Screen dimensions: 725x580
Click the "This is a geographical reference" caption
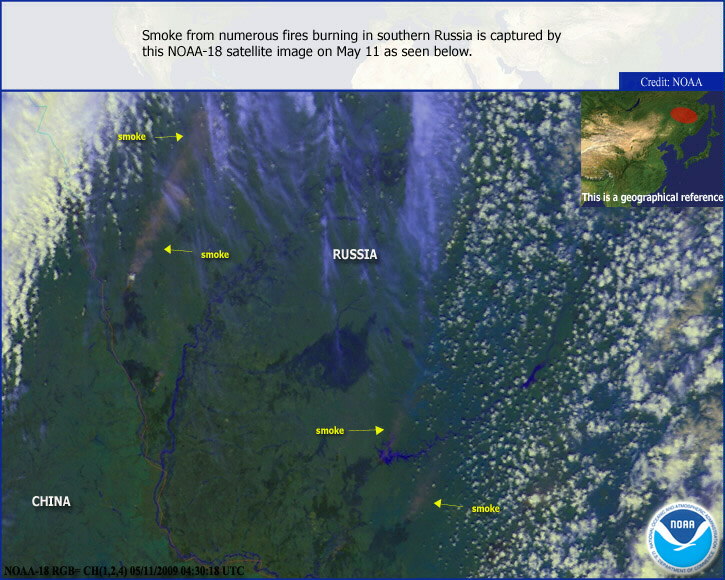tap(652, 198)
